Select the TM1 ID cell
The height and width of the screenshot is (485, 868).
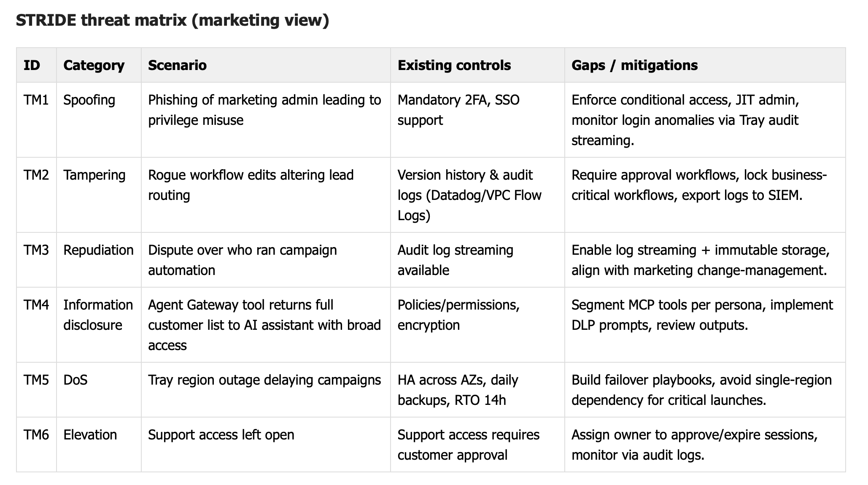pos(36,100)
